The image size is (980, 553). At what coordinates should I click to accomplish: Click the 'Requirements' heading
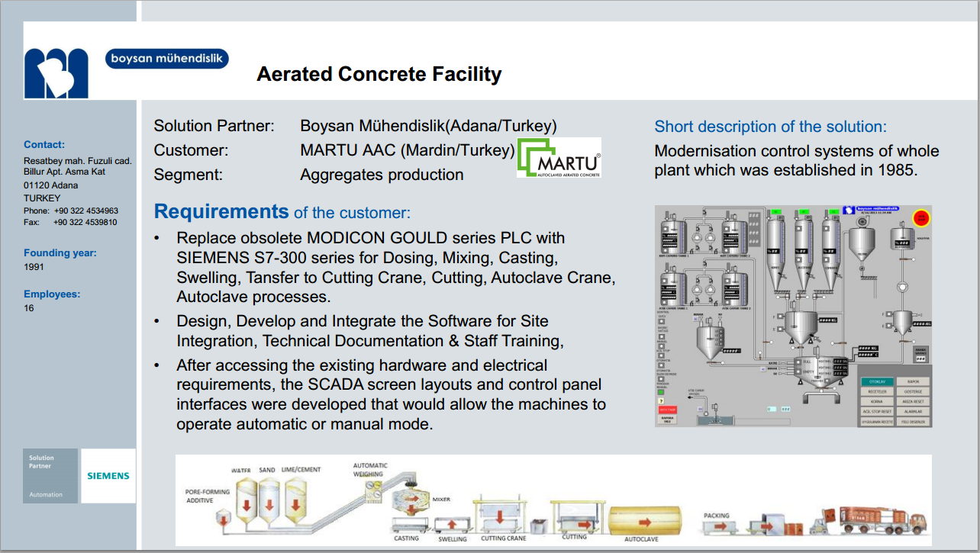coord(221,211)
